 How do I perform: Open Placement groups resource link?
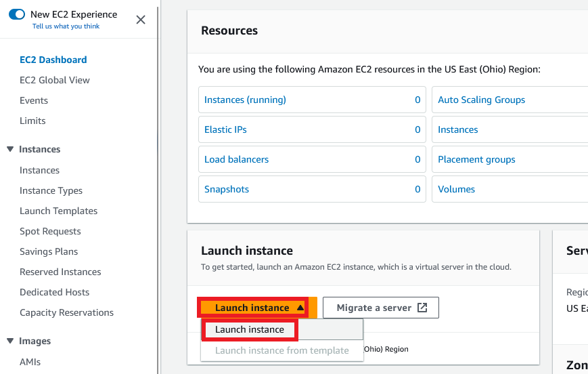(x=476, y=160)
